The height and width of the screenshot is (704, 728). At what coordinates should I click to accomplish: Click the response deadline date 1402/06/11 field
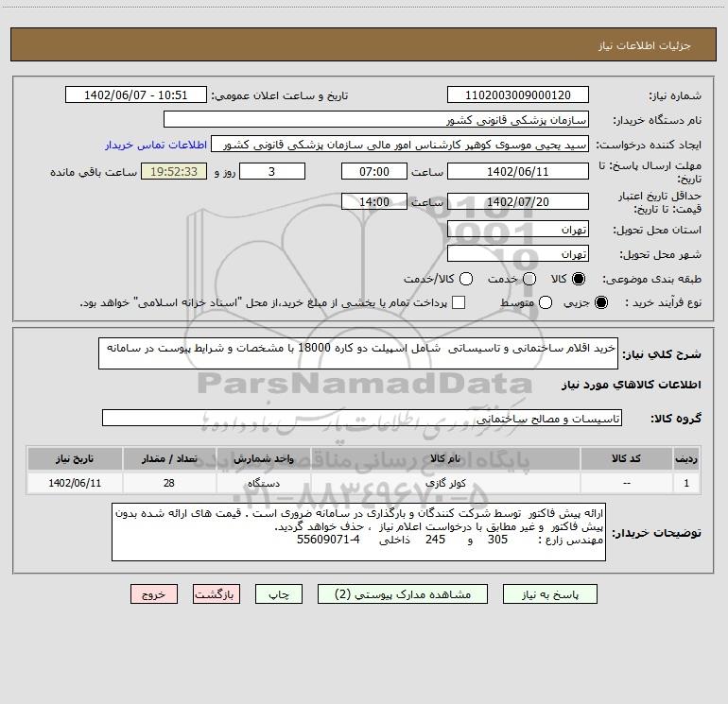coord(518,171)
